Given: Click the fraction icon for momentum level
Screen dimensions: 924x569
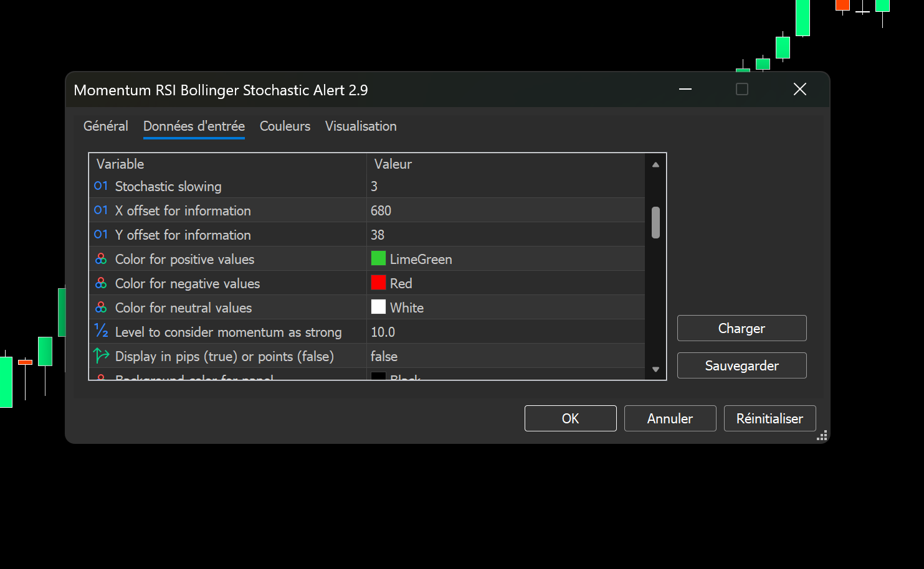Looking at the screenshot, I should point(101,331).
